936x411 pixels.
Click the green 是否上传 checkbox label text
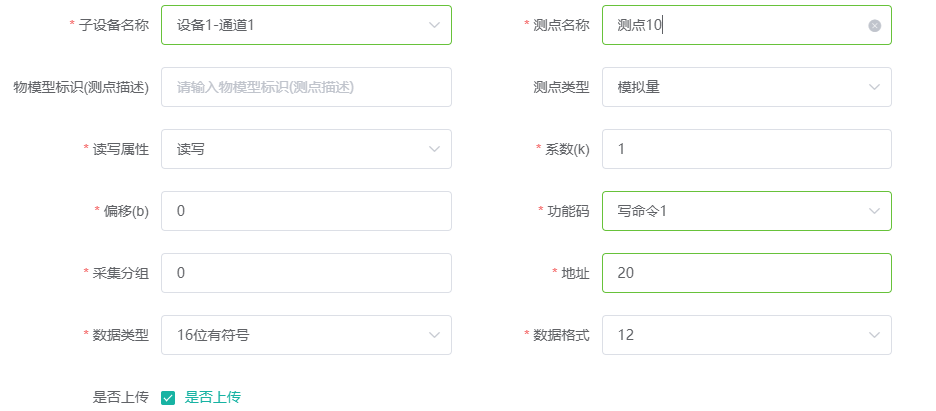pos(213,397)
